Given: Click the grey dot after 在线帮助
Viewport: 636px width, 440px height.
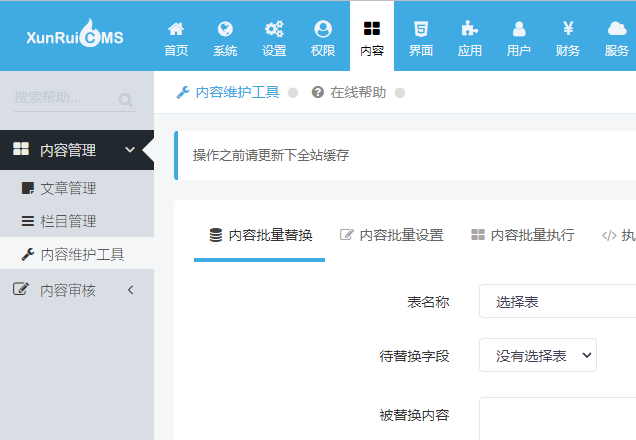Looking at the screenshot, I should pos(400,93).
